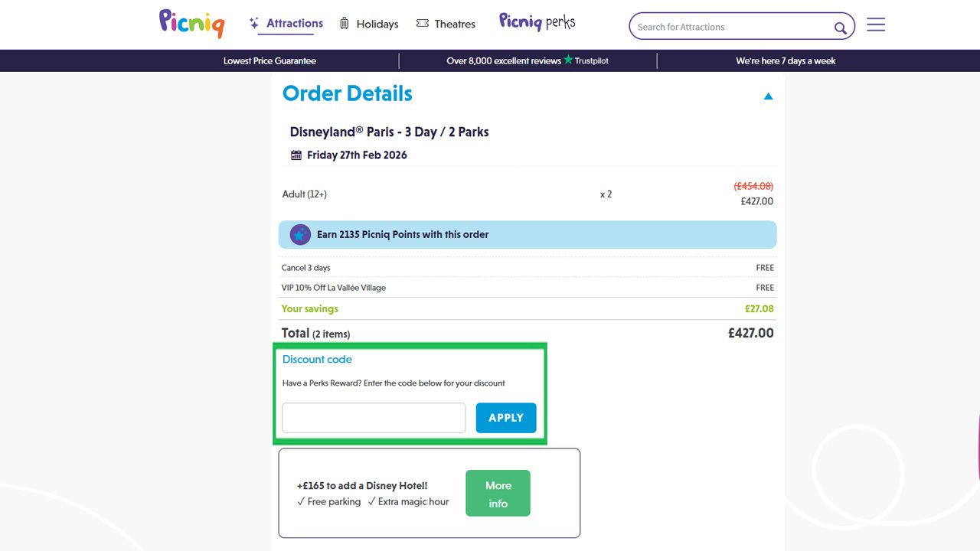
Task: Expand the Discount code section header
Action: [317, 359]
